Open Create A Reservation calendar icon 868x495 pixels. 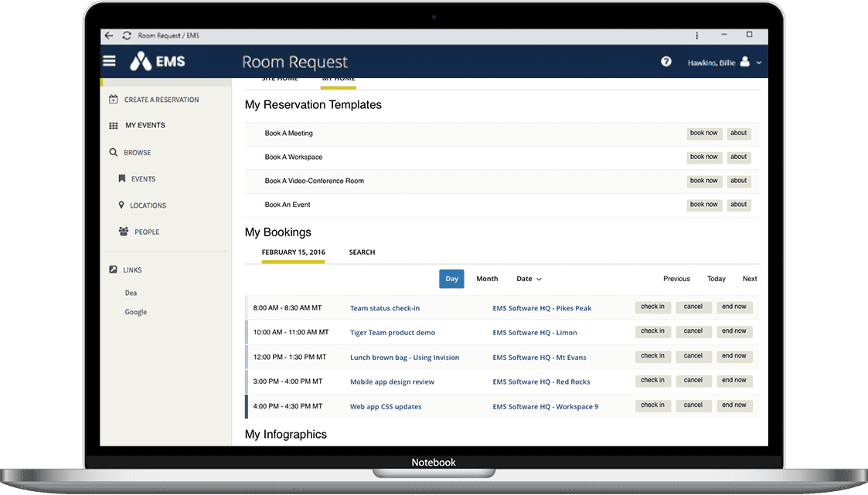coord(114,100)
